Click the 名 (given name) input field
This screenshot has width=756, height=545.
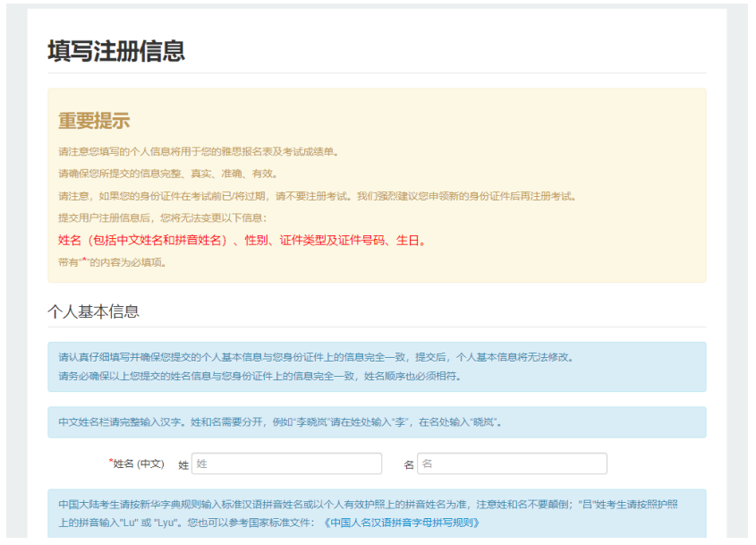[512, 464]
